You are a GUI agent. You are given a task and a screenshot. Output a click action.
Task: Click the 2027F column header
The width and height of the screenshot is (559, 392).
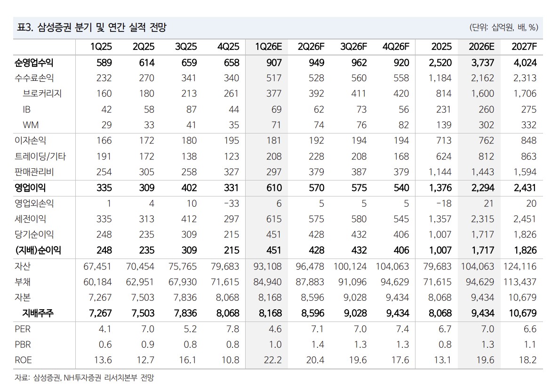(524, 47)
